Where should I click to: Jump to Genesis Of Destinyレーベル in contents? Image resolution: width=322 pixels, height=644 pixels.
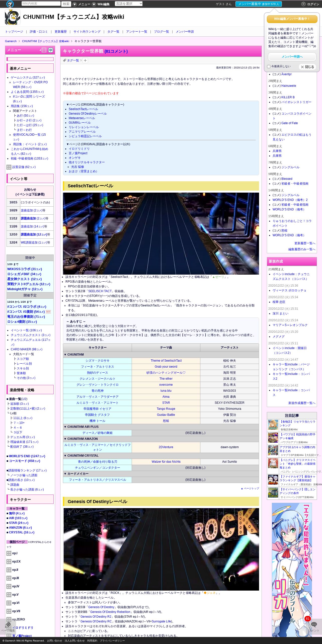coord(88,114)
